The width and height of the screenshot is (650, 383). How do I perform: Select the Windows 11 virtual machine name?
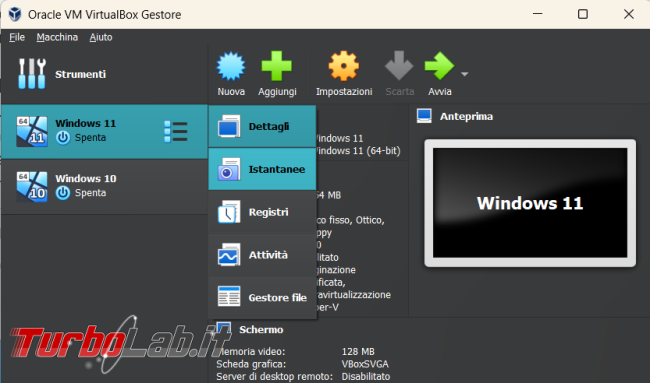coord(86,123)
